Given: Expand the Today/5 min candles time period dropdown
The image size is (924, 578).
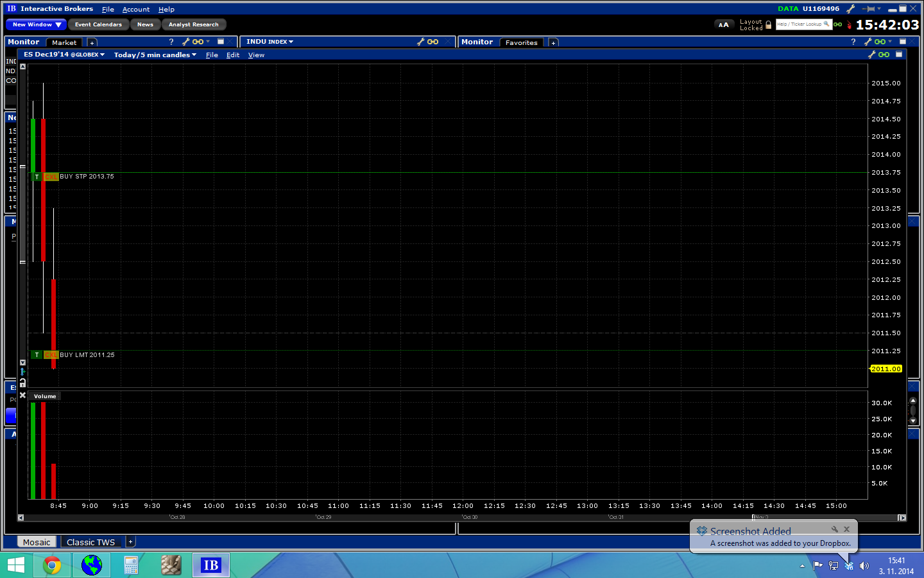Looking at the screenshot, I should (x=155, y=55).
